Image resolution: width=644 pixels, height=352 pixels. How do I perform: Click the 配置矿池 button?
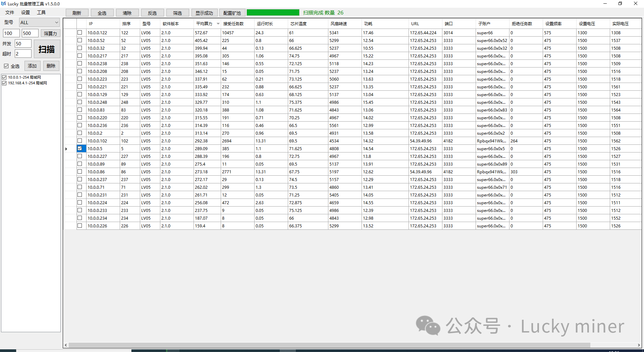tap(232, 13)
